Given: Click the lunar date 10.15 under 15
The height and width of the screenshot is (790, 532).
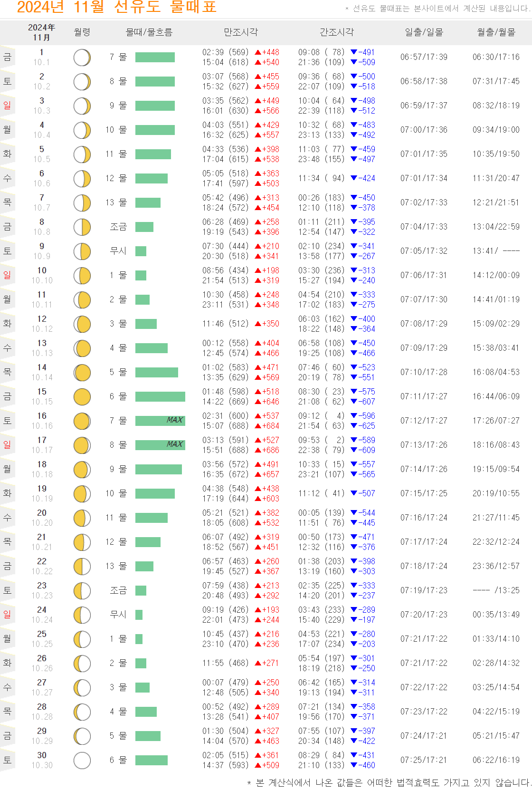Looking at the screenshot, I should point(42,402).
